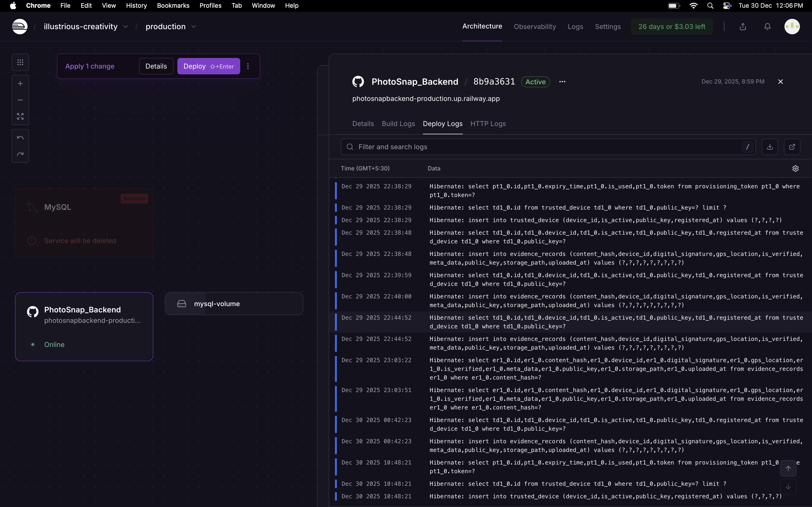Screen dimensions: 812x507
Task: Open logs in external window icon
Action: pyautogui.click(x=792, y=147)
